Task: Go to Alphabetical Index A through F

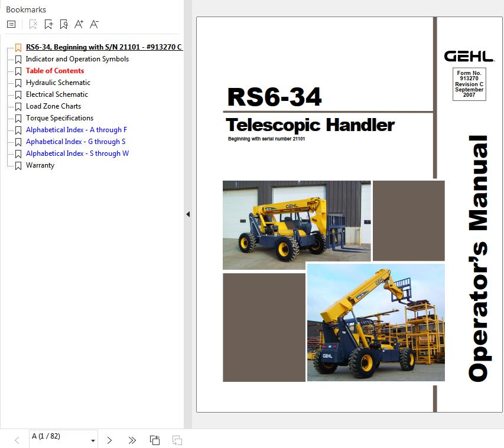Action: (76, 130)
